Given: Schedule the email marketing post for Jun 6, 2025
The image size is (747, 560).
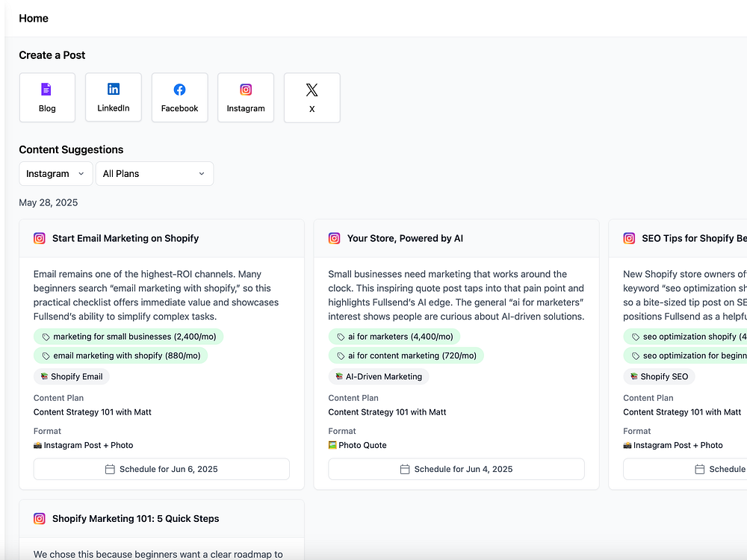Looking at the screenshot, I should tap(161, 469).
